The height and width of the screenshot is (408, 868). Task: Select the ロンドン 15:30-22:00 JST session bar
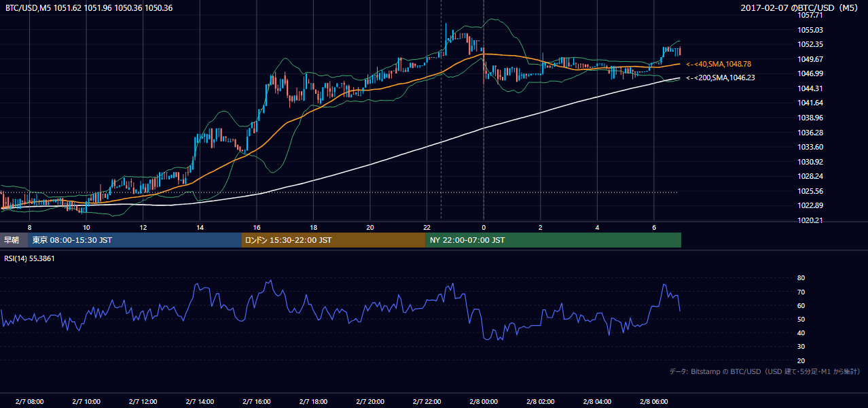[x=333, y=240]
